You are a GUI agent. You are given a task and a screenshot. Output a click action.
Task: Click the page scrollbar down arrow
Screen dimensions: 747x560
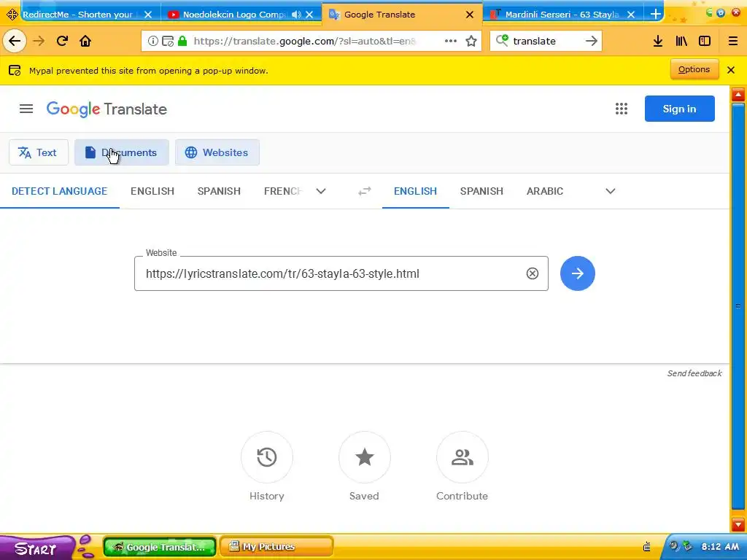[738, 524]
